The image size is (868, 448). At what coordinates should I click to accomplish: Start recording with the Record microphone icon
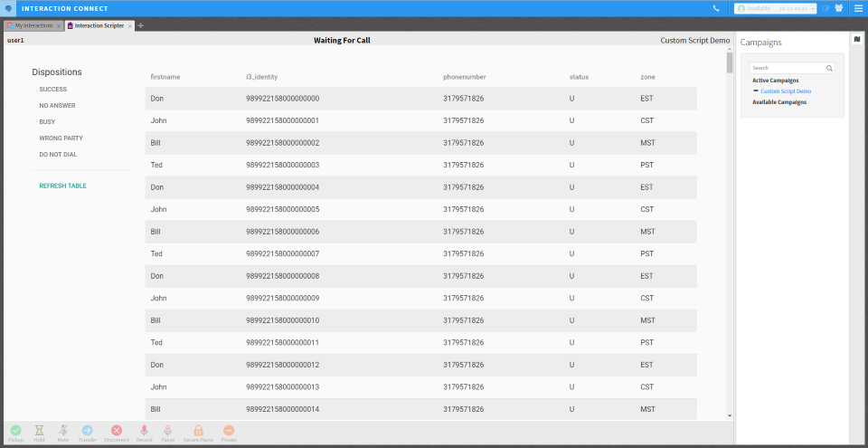coord(144,431)
